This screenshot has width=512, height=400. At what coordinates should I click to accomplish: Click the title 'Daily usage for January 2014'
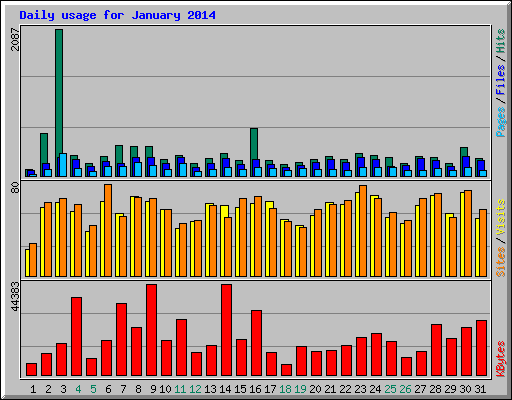pos(117,15)
